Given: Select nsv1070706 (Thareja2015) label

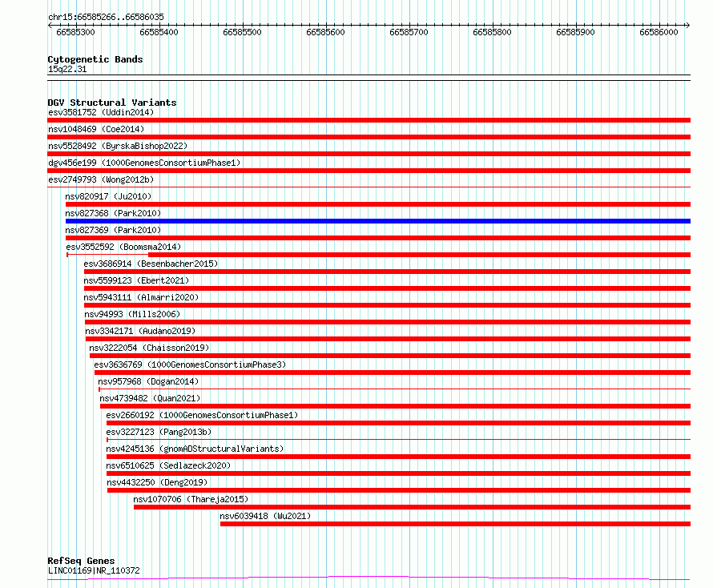Looking at the screenshot, I should point(191,499).
